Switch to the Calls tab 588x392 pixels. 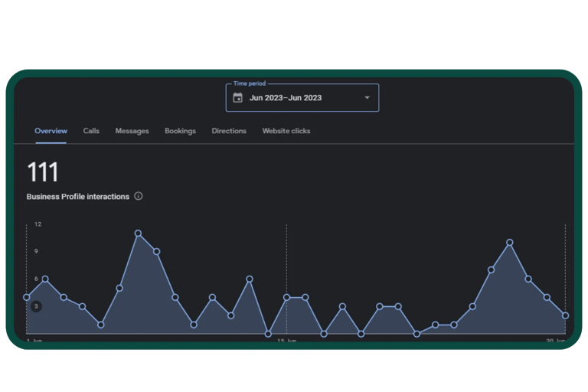(x=91, y=131)
